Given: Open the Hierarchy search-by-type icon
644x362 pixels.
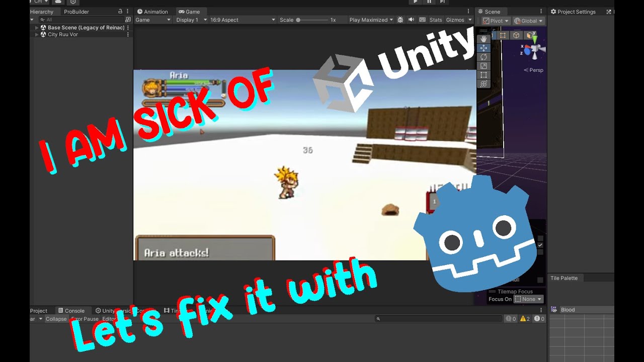Looking at the screenshot, I should [x=128, y=20].
